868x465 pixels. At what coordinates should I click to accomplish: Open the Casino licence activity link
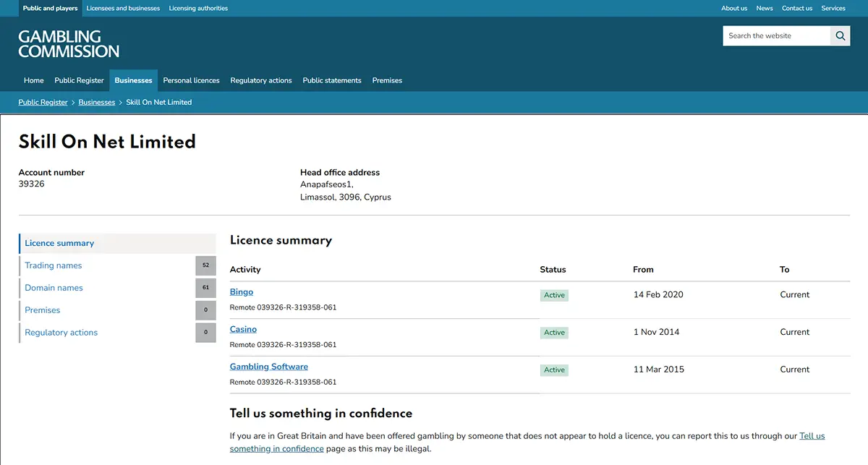coord(243,329)
